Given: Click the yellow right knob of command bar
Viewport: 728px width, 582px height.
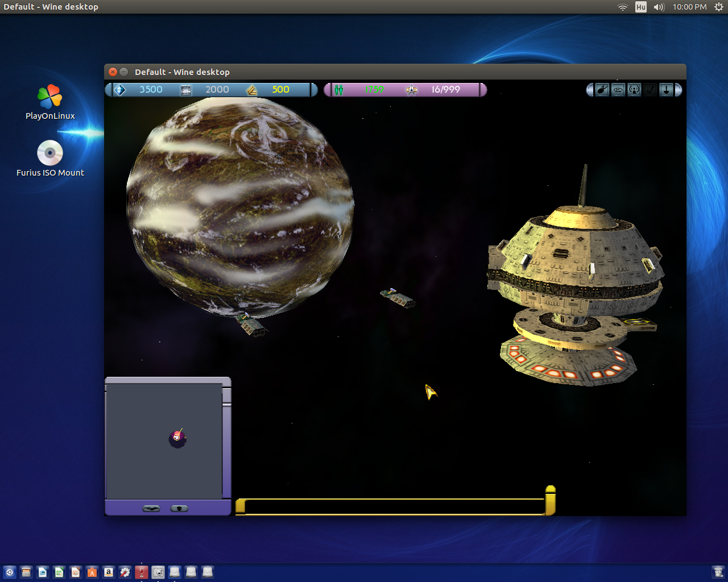Looking at the screenshot, I should tap(550, 500).
